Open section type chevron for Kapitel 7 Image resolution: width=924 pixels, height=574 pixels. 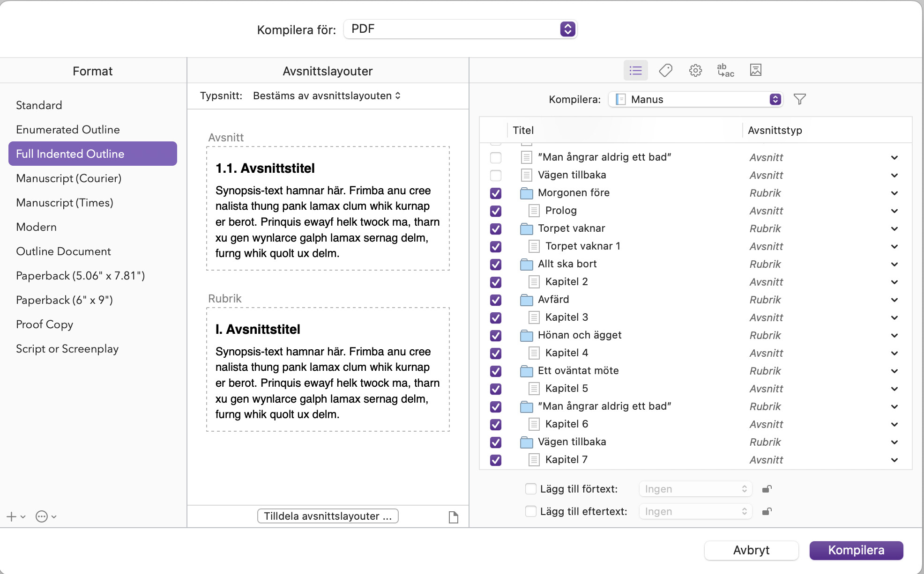coord(894,460)
